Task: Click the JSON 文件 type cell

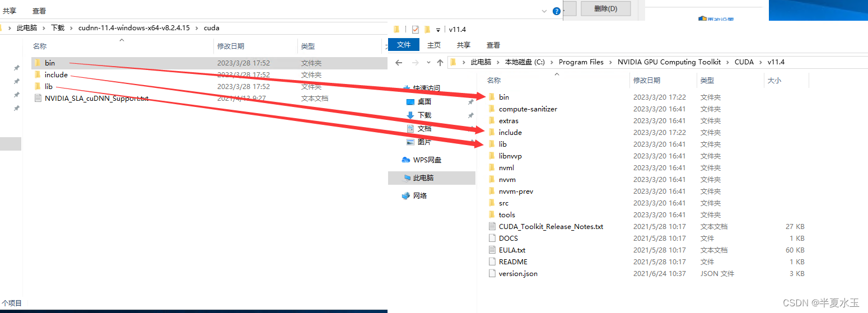Action: pyautogui.click(x=717, y=273)
